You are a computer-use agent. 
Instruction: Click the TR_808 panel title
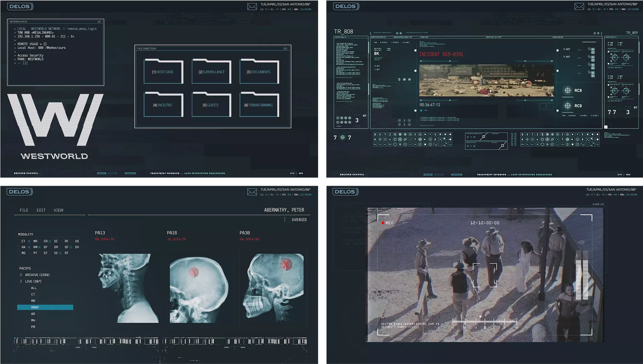pos(343,32)
